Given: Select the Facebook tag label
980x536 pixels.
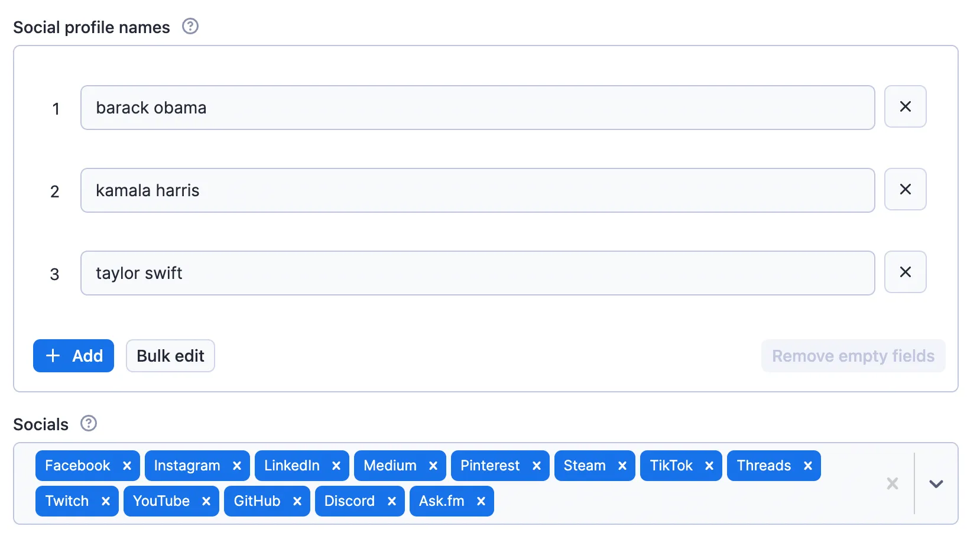Looking at the screenshot, I should click(77, 466).
